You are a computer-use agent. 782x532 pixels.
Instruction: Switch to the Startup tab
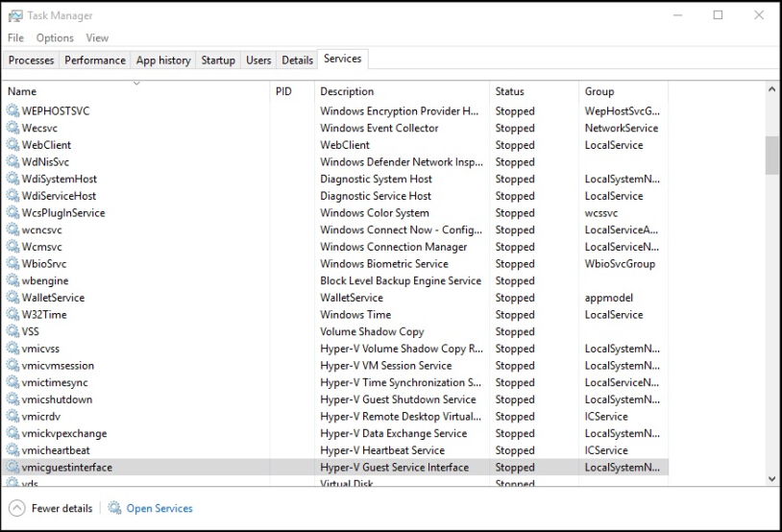(218, 60)
